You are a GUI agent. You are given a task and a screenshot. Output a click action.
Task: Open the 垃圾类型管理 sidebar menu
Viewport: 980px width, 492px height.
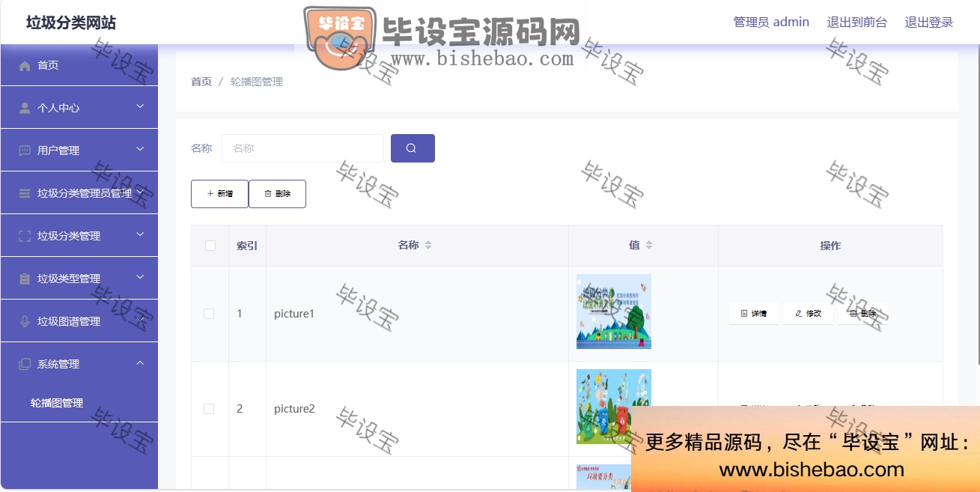pyautogui.click(x=79, y=279)
